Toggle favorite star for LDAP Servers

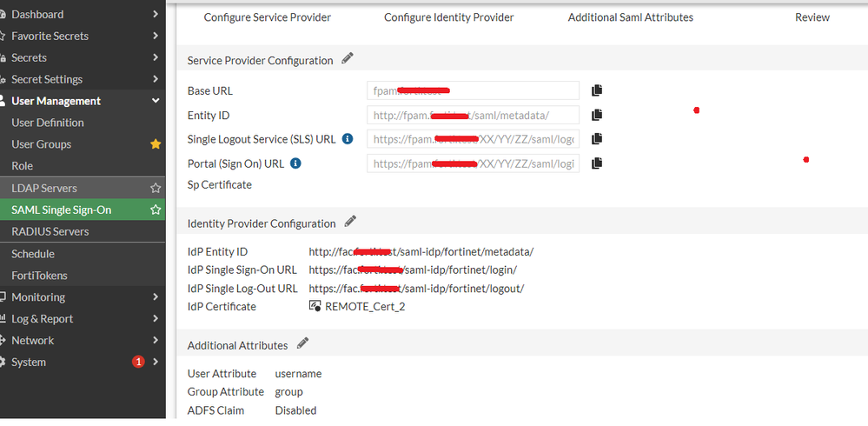156,188
